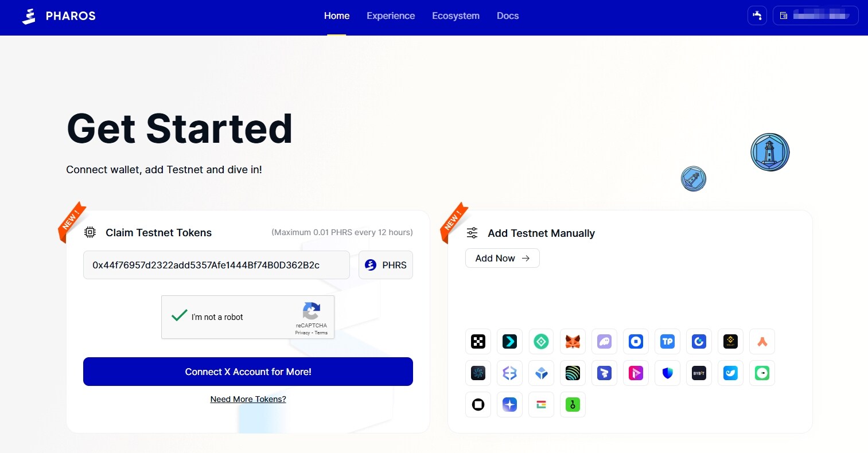Choose the OKX wallet icon
This screenshot has width=868, height=453.
click(x=478, y=342)
